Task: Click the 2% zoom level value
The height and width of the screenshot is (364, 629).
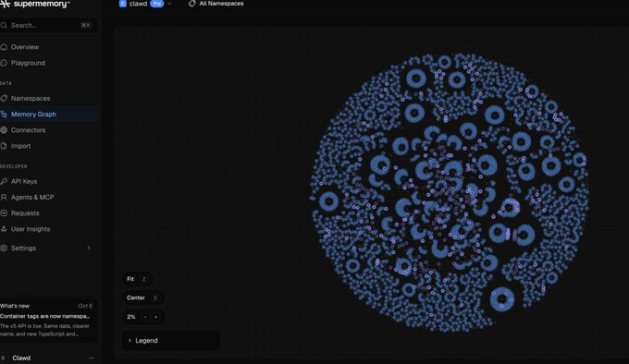Action: [131, 317]
